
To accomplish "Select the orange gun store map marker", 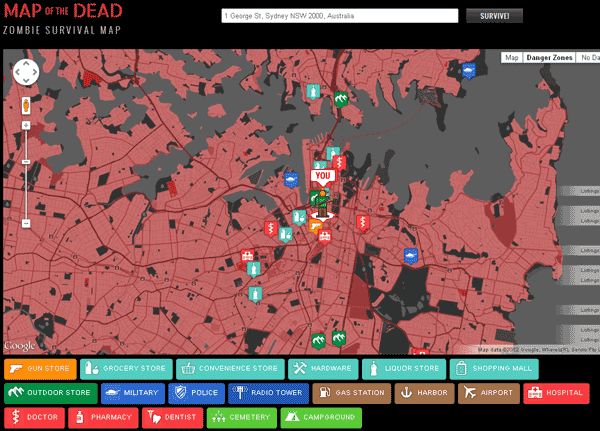I will coord(315,226).
